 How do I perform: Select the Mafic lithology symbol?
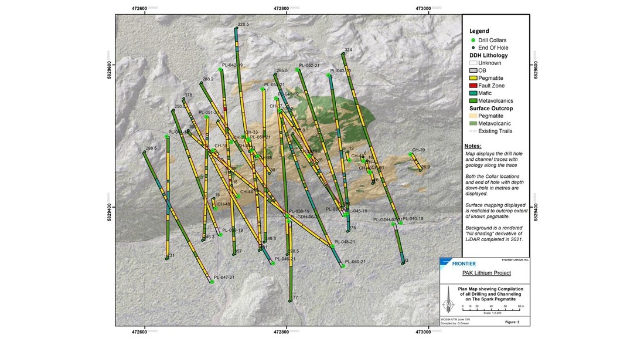[473, 92]
